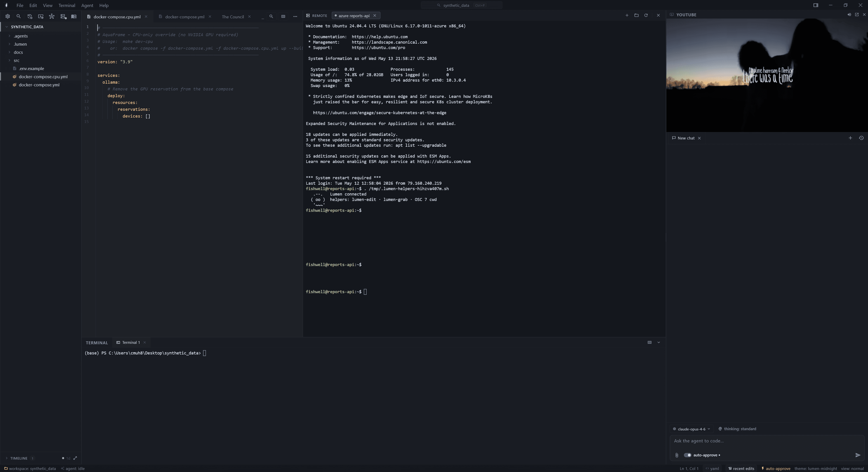This screenshot has height=472, width=868.
Task: Click the synthetic_data command search box
Action: tap(461, 5)
